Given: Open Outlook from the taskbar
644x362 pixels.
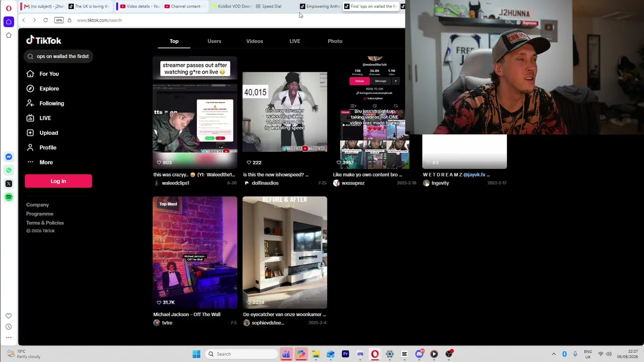Looking at the screenshot, I should 331,354.
